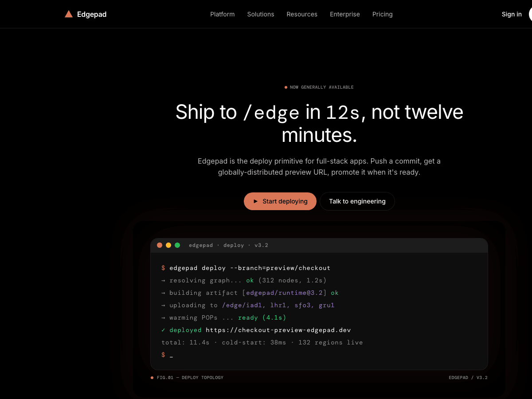Open the Resources nav menu
This screenshot has width=532, height=399.
click(x=302, y=14)
